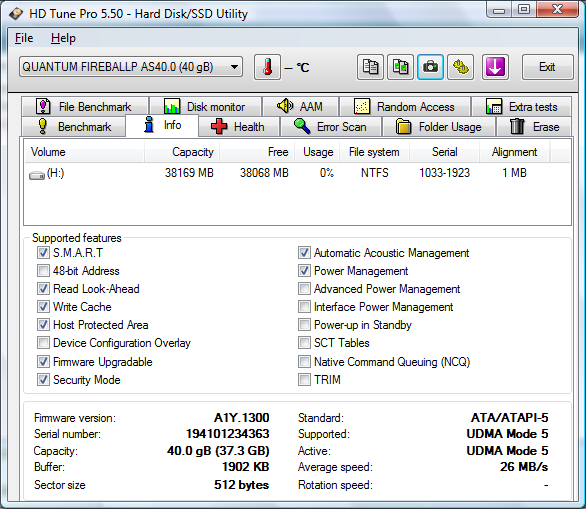Click the Free column header
The width and height of the screenshot is (586, 509).
click(257, 152)
